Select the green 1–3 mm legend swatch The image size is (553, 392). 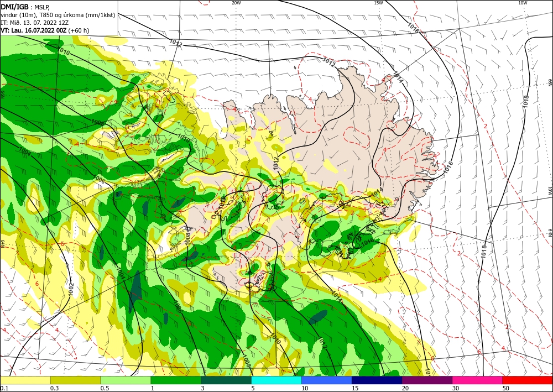click(176, 380)
